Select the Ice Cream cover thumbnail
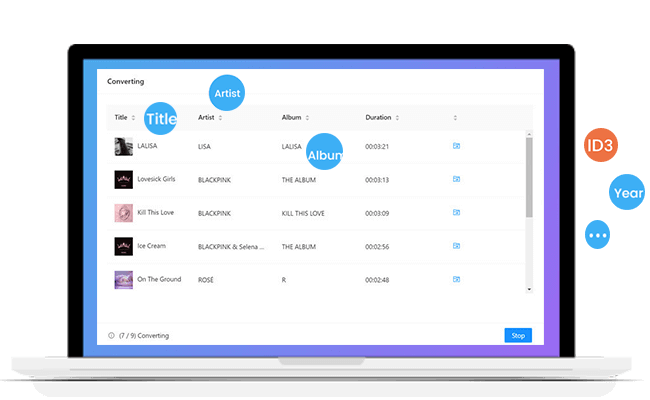Image resolution: width=650 pixels, height=400 pixels. tap(124, 246)
